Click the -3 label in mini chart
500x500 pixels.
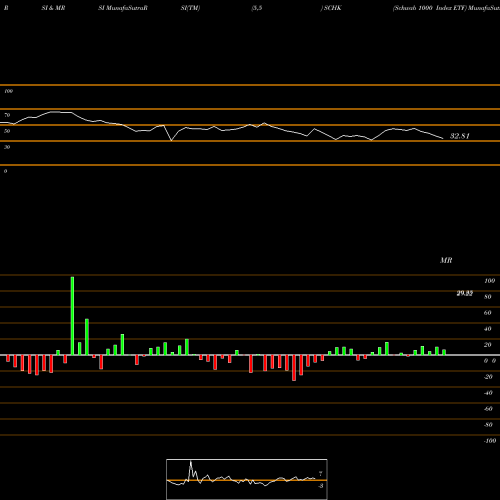pos(320,486)
